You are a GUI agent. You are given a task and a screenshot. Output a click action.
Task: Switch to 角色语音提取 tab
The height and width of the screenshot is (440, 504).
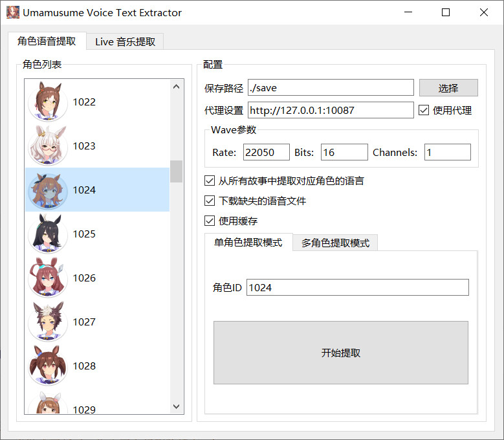coord(47,41)
